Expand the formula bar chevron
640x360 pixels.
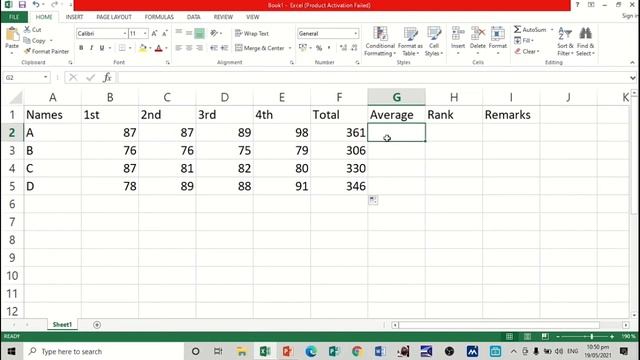[632, 78]
